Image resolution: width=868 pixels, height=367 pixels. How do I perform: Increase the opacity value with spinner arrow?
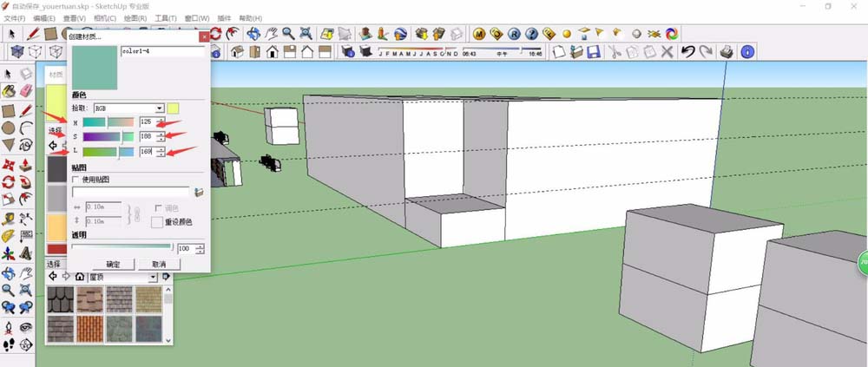point(201,246)
